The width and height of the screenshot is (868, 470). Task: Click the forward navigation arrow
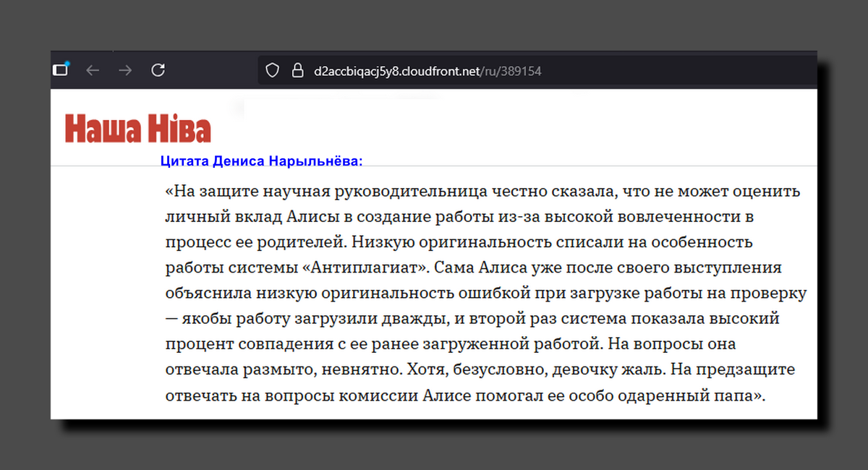(124, 69)
